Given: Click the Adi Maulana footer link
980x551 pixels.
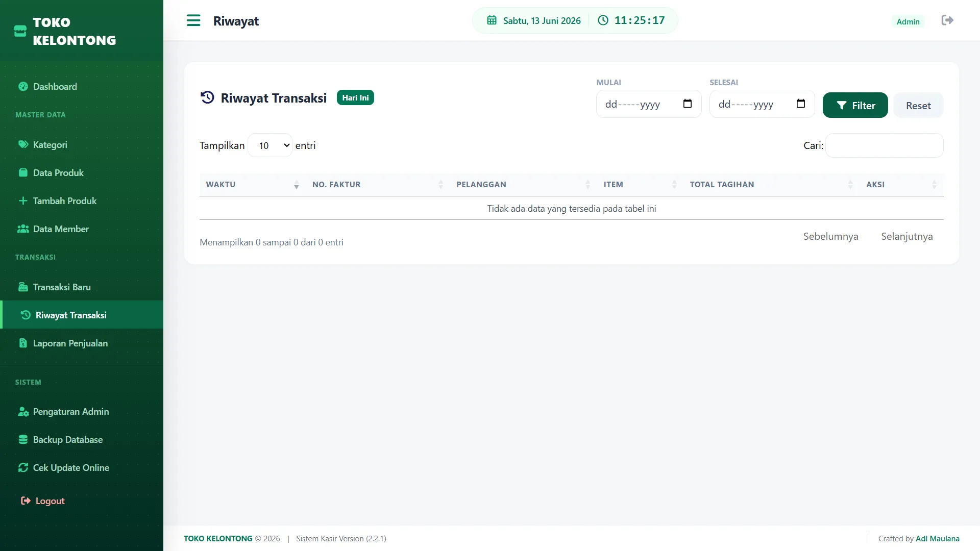Looking at the screenshot, I should click(x=937, y=538).
